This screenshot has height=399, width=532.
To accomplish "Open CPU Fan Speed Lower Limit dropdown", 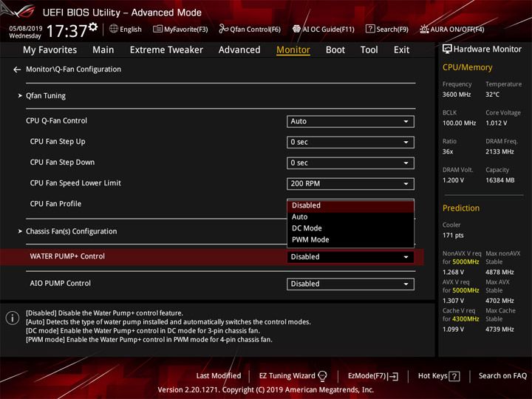I will pyautogui.click(x=350, y=183).
